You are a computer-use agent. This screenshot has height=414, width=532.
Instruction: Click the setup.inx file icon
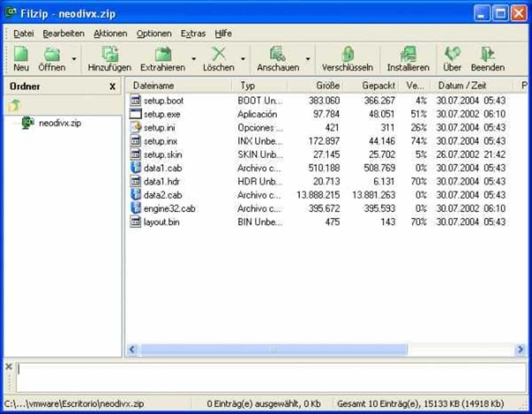(136, 141)
